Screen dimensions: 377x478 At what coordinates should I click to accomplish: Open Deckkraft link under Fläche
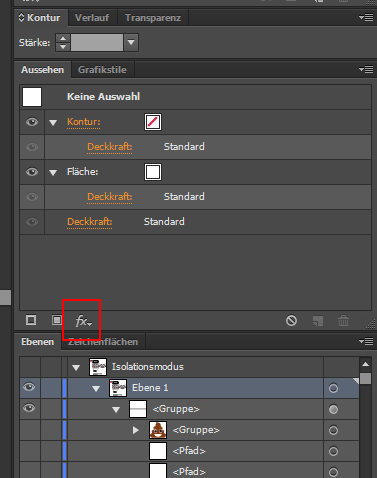[x=110, y=197]
